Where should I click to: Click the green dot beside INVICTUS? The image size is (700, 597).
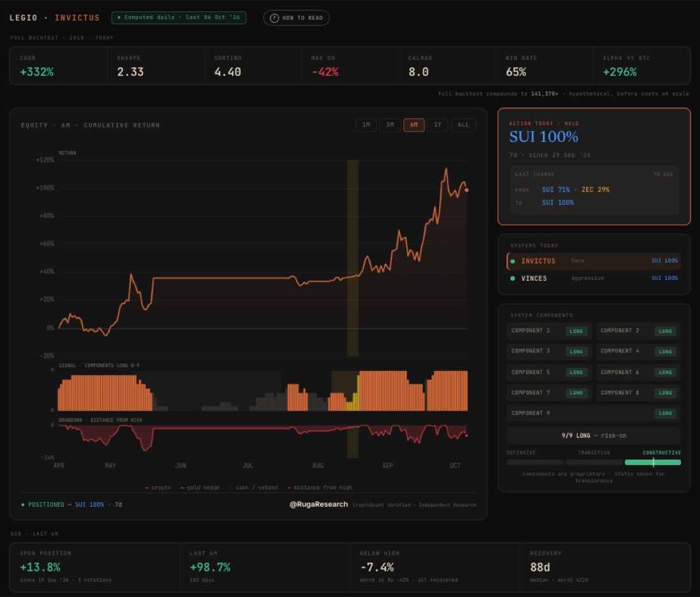point(512,261)
